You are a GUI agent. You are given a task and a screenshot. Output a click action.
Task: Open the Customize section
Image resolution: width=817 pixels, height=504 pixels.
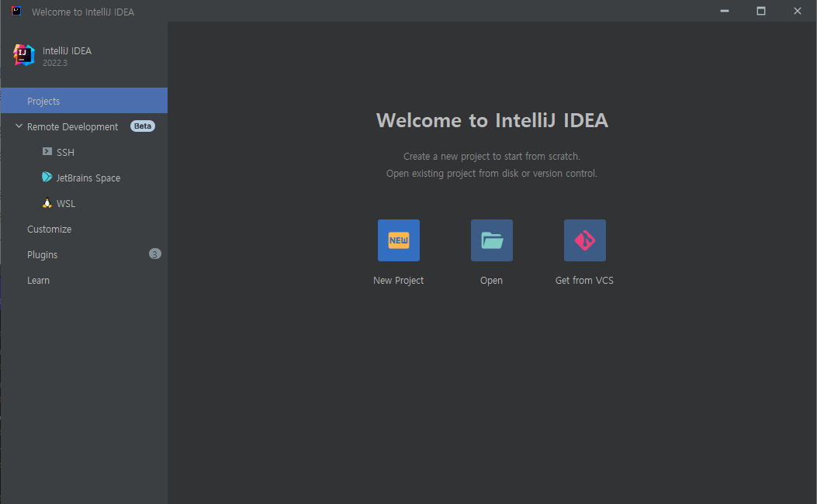coord(49,229)
